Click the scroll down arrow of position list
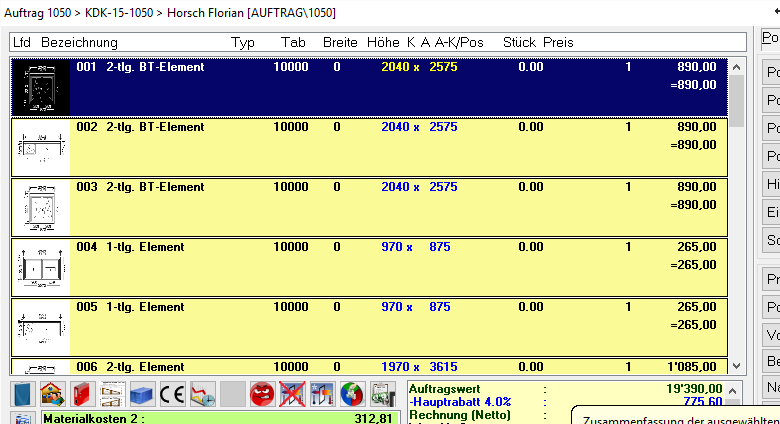The height and width of the screenshot is (424, 780). (737, 367)
